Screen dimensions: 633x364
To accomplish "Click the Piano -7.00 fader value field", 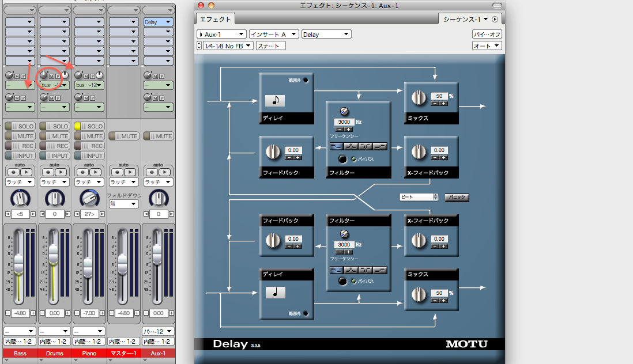I will 89,313.
